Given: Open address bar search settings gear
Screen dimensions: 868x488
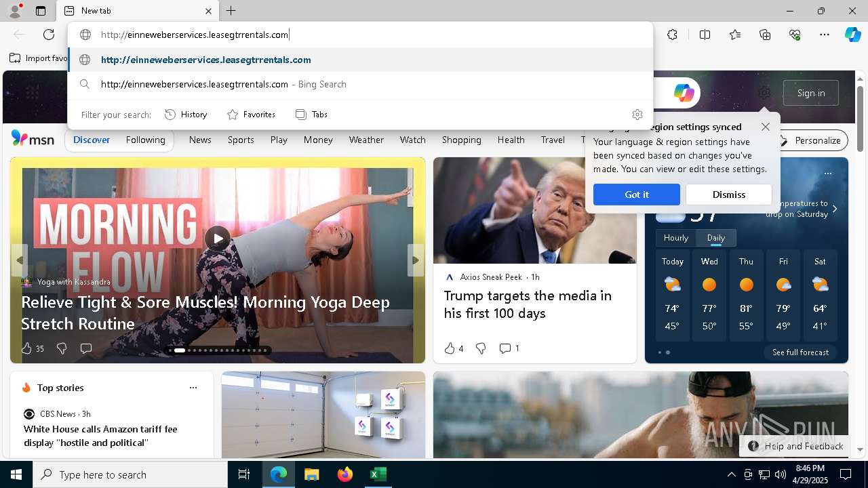Looking at the screenshot, I should pyautogui.click(x=637, y=115).
